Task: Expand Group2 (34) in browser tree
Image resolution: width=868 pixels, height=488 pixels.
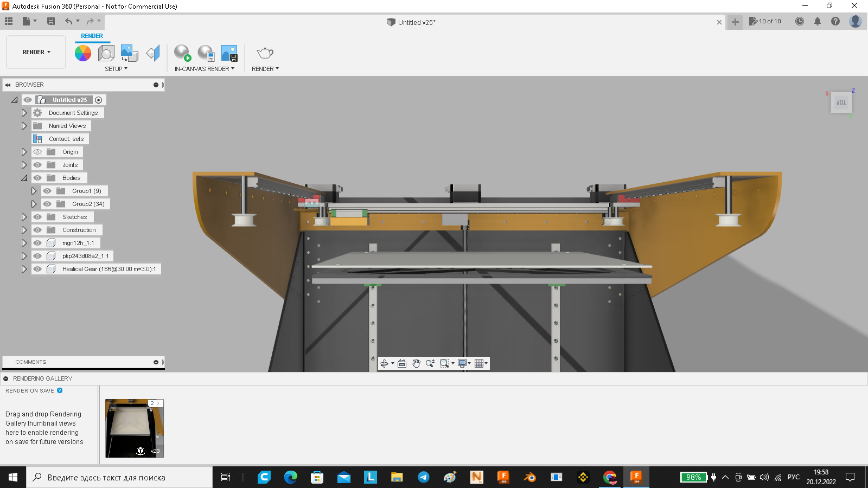Action: pyautogui.click(x=34, y=204)
